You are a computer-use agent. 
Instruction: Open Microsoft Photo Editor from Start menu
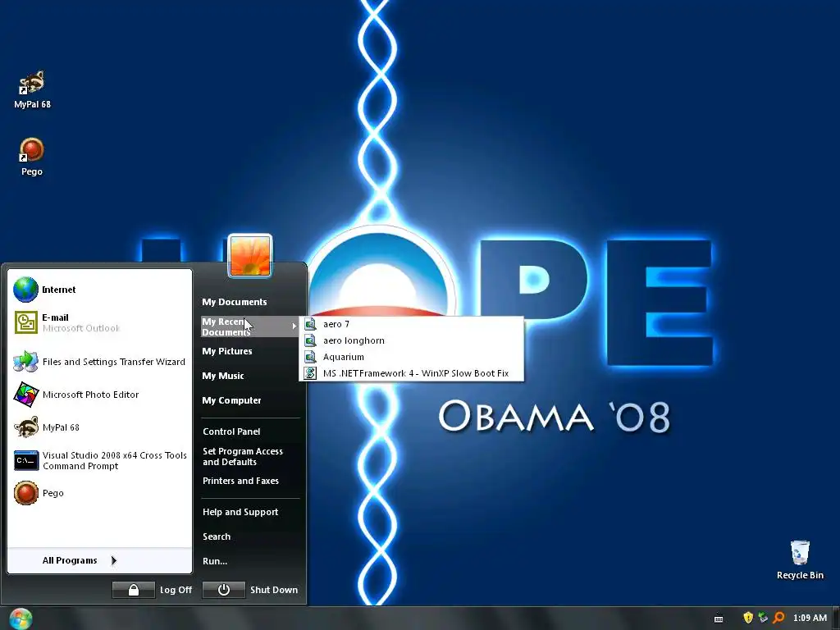[99, 395]
